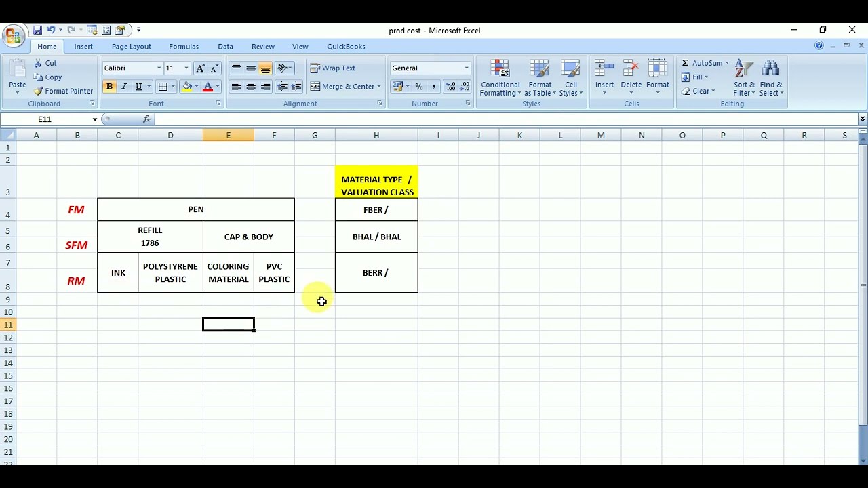Click inside the formula bar

point(505,119)
